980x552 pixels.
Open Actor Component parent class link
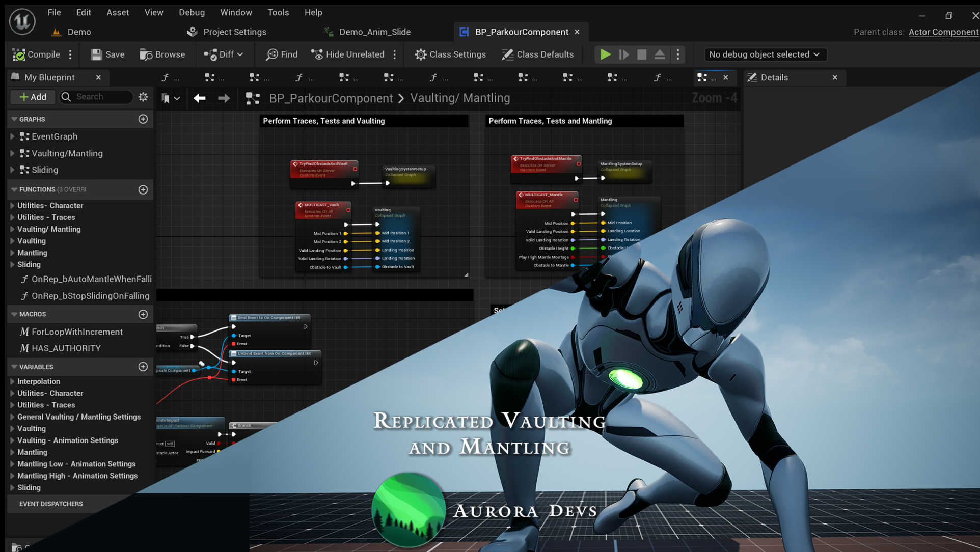point(943,32)
